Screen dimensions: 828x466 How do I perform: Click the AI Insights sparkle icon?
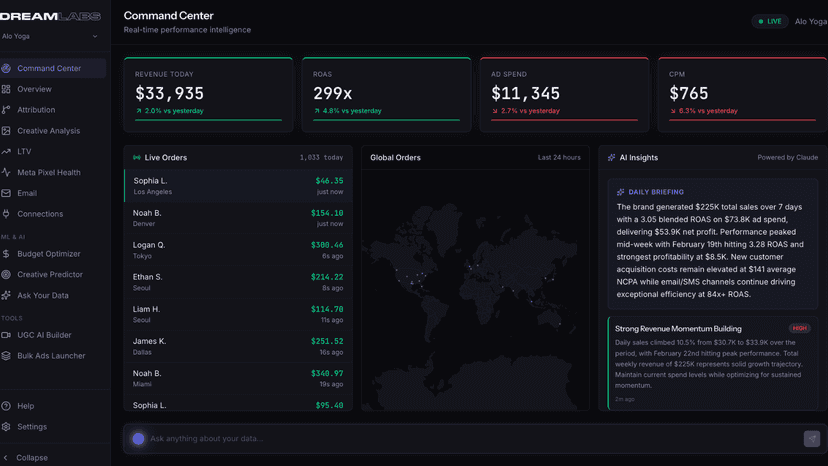pos(611,157)
